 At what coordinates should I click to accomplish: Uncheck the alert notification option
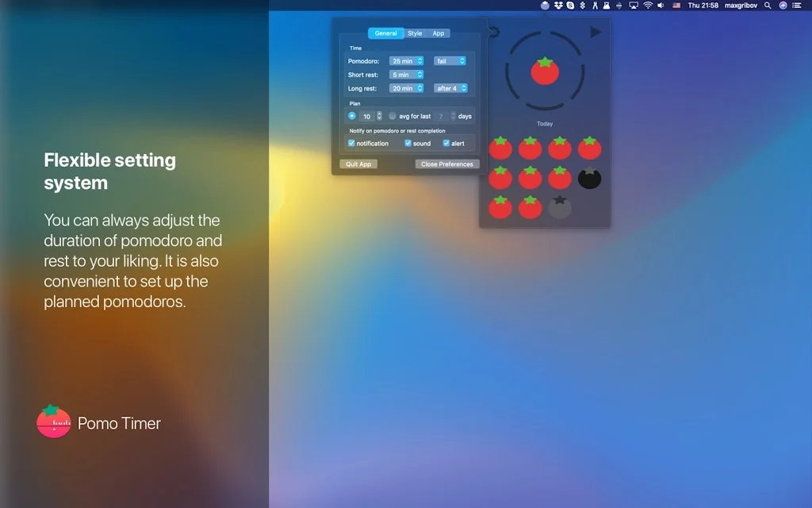(x=446, y=144)
